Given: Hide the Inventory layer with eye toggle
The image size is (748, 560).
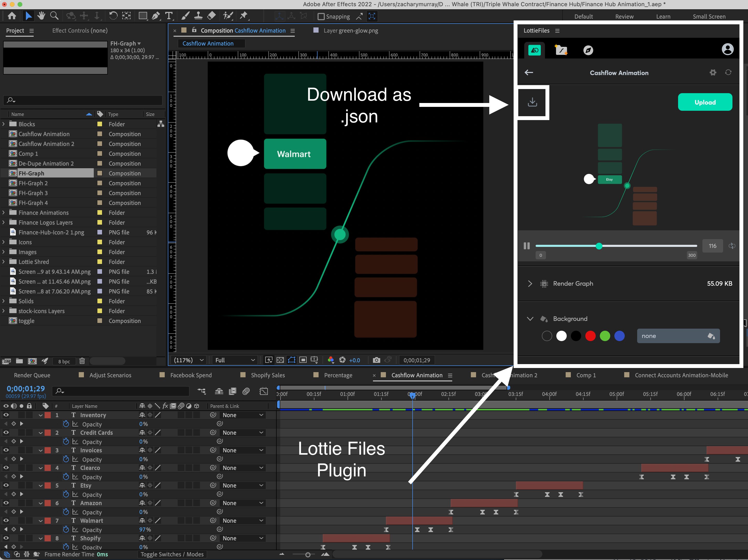Looking at the screenshot, I should pos(6,415).
